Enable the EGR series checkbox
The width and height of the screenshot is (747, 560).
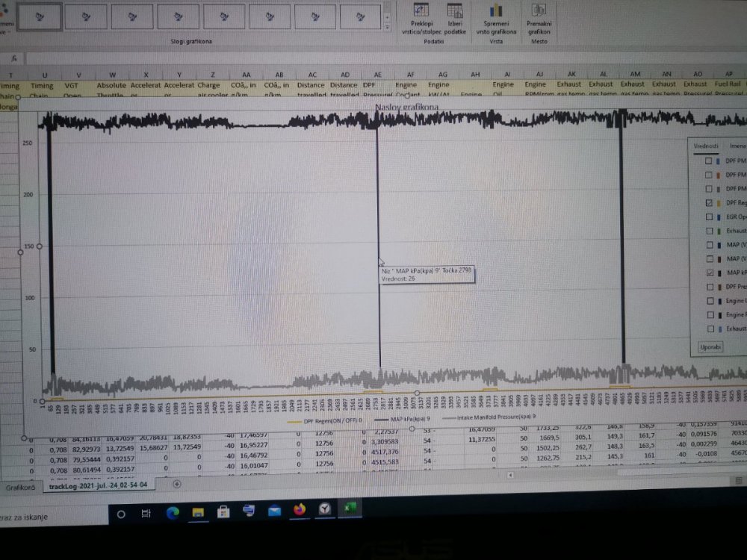709,217
